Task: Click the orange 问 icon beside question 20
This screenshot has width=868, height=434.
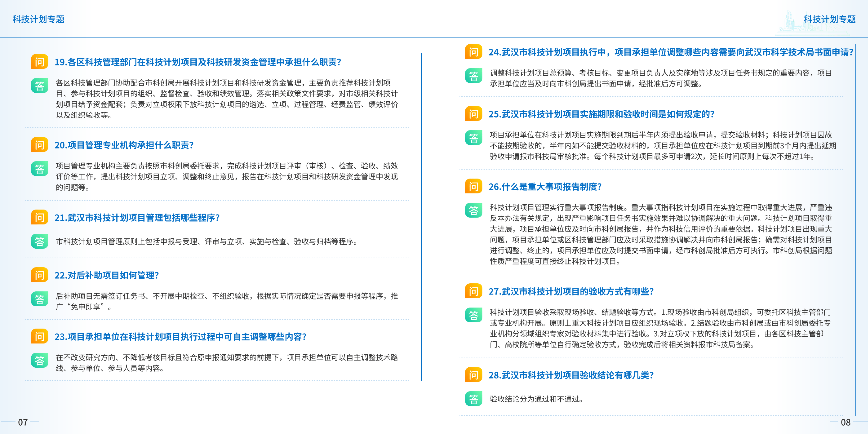Action: tap(39, 145)
